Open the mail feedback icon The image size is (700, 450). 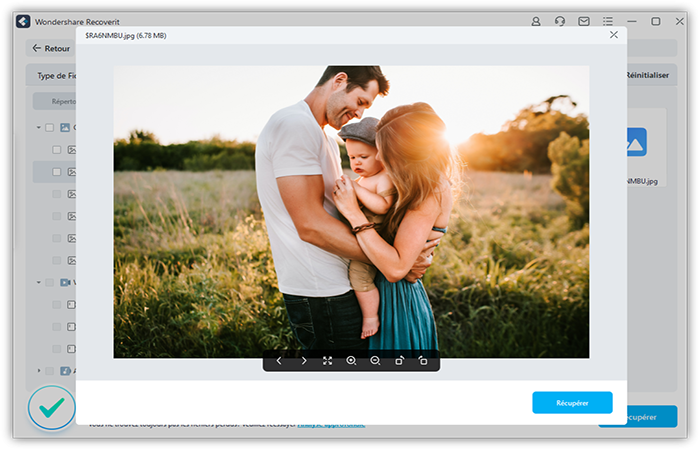[x=583, y=21]
